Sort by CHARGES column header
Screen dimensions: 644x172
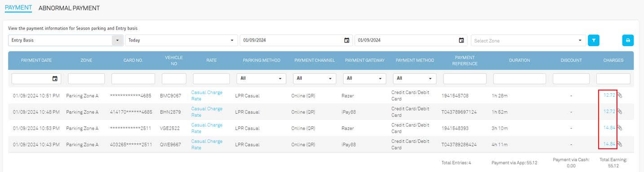pos(613,60)
